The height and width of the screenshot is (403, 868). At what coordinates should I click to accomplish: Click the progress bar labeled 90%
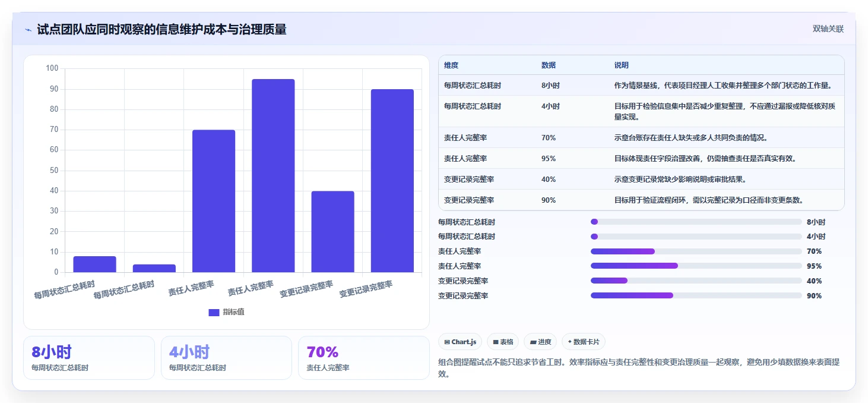coord(696,295)
